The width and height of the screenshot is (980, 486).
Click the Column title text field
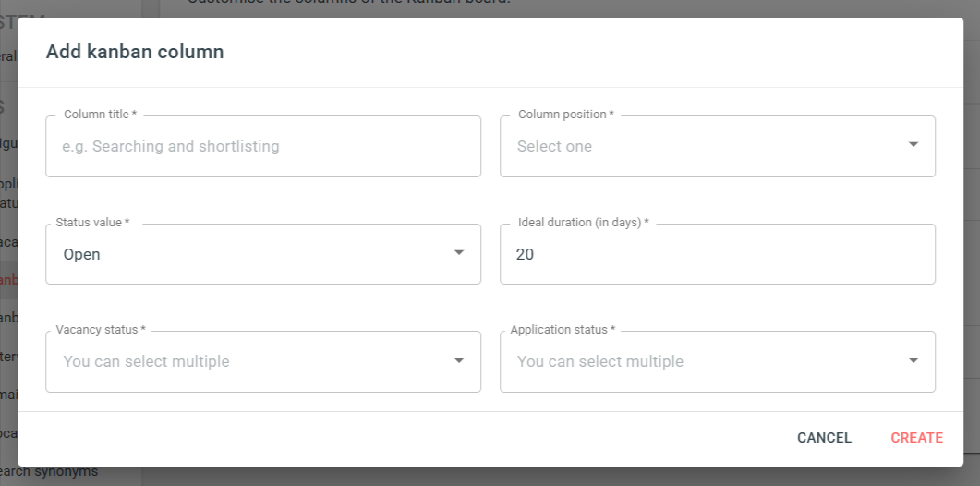263,146
